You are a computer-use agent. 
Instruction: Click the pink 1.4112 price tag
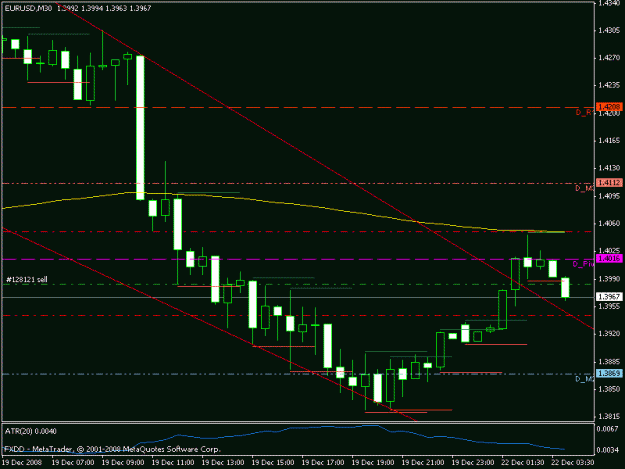pyautogui.click(x=609, y=183)
